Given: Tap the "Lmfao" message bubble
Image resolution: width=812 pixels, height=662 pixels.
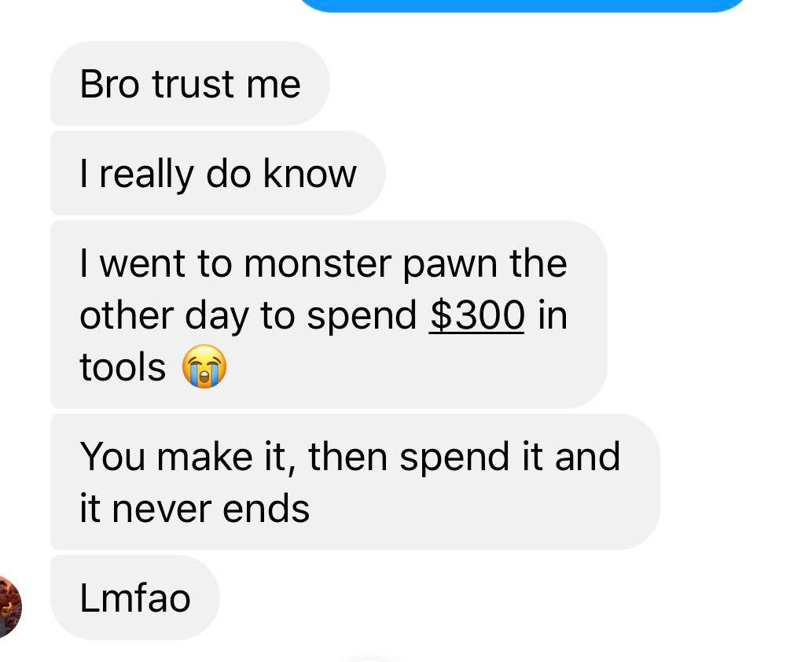Looking at the screenshot, I should [x=134, y=598].
